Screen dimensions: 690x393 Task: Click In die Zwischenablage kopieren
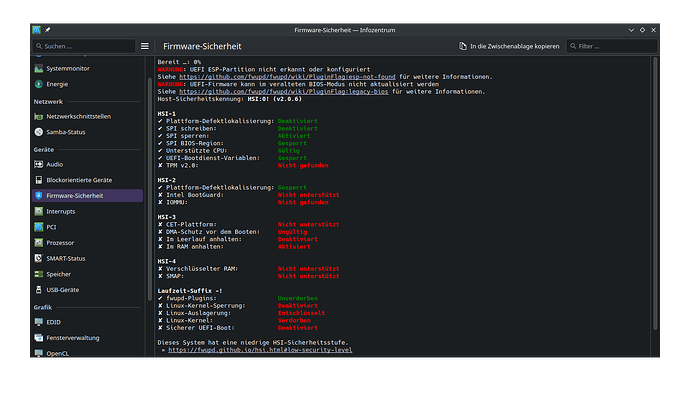tap(509, 46)
